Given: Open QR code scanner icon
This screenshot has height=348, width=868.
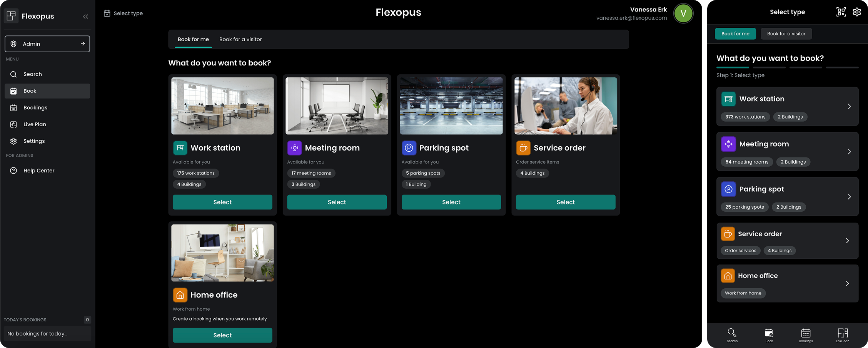Looking at the screenshot, I should pos(841,12).
